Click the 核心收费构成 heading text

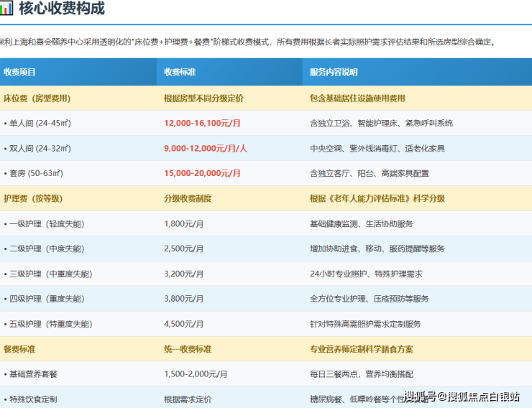click(x=62, y=9)
